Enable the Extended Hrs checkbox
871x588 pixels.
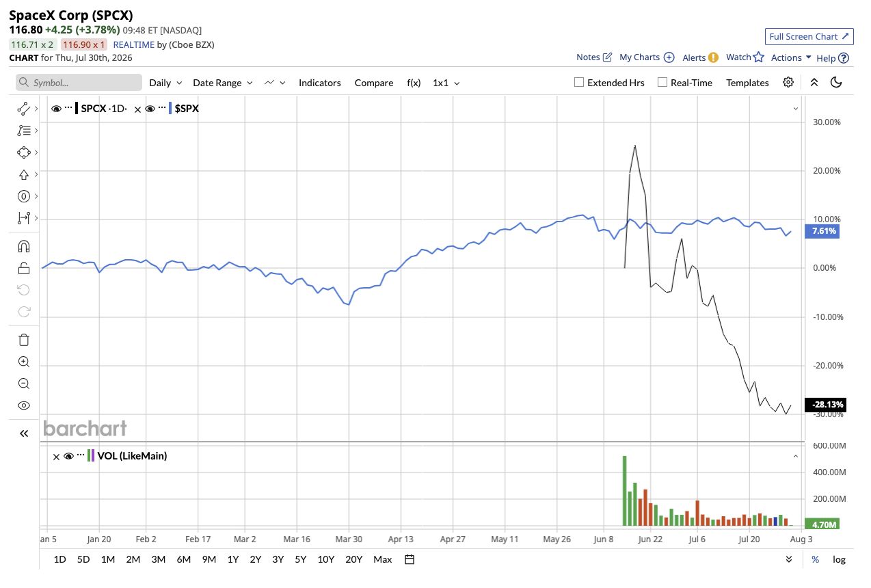coord(579,82)
